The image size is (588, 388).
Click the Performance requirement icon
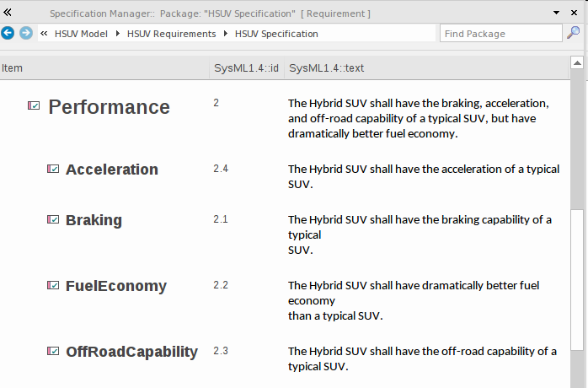click(34, 106)
